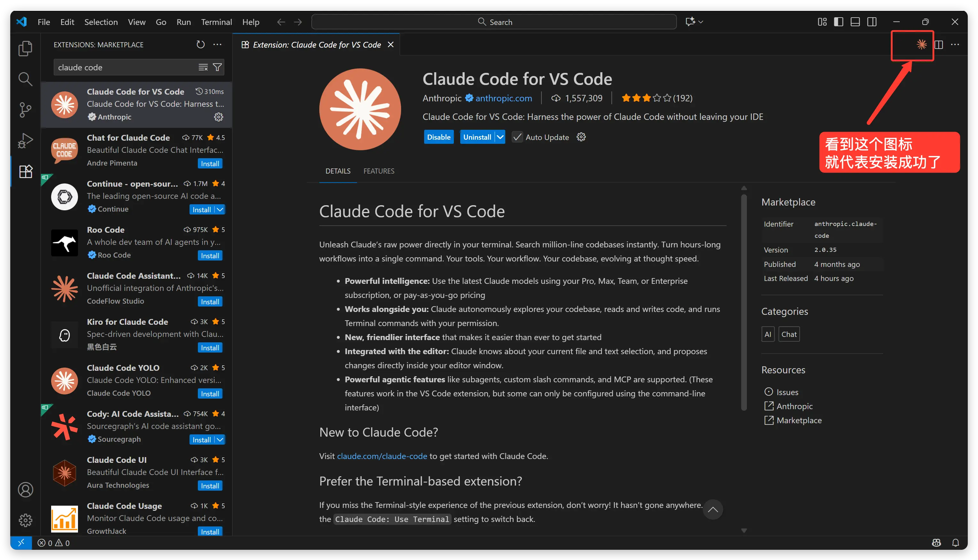Install the Claude Code UI extension
This screenshot has width=978, height=560.
click(x=210, y=486)
